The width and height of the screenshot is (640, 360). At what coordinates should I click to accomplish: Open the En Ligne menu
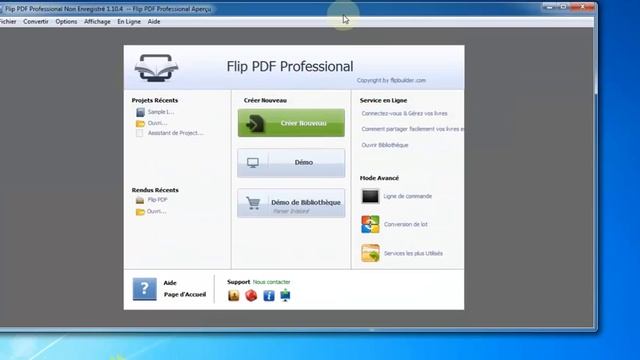pos(129,22)
